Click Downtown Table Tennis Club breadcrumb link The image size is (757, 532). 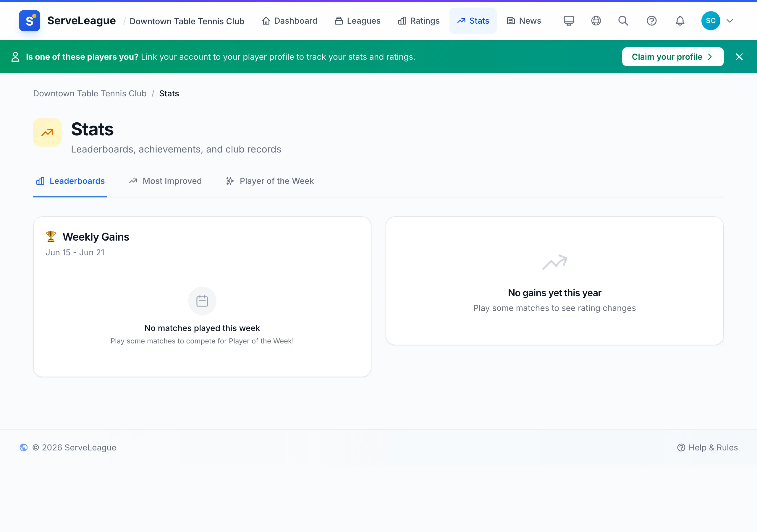(x=90, y=93)
